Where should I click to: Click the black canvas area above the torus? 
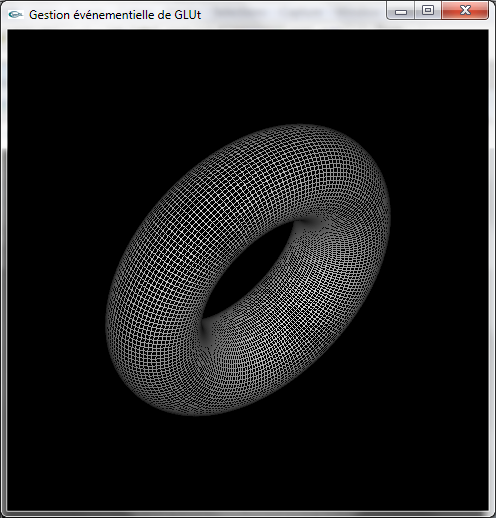point(248,77)
